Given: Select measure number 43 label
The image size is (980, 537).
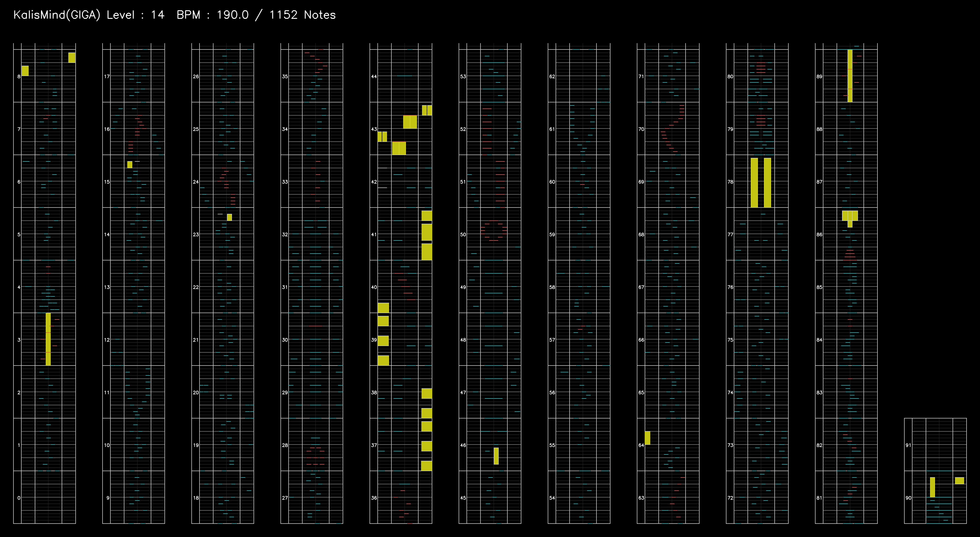Looking at the screenshot, I should [x=374, y=129].
